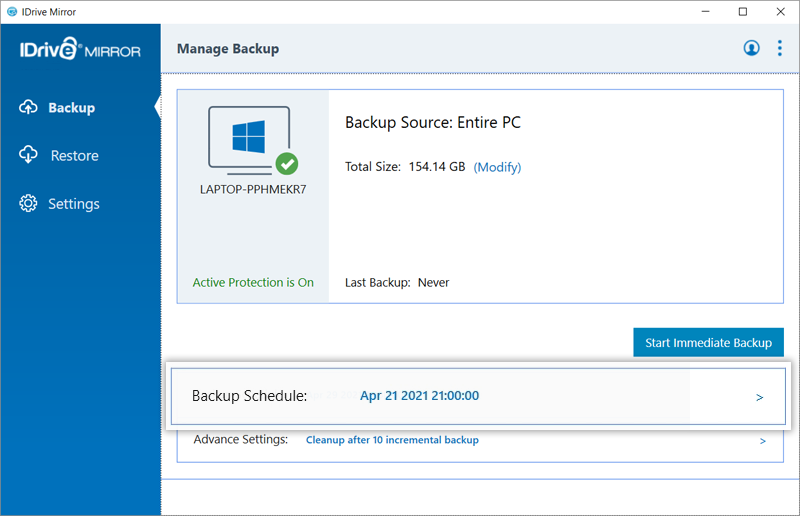This screenshot has width=800, height=516.
Task: Click the Last Backup: Never text
Action: point(397,282)
